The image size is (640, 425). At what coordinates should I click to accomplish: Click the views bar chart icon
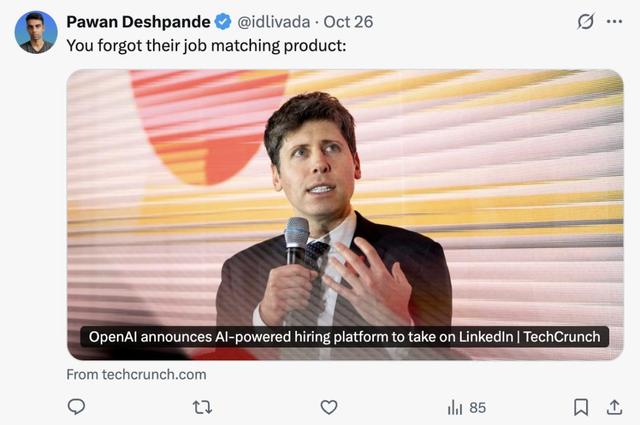tap(454, 407)
